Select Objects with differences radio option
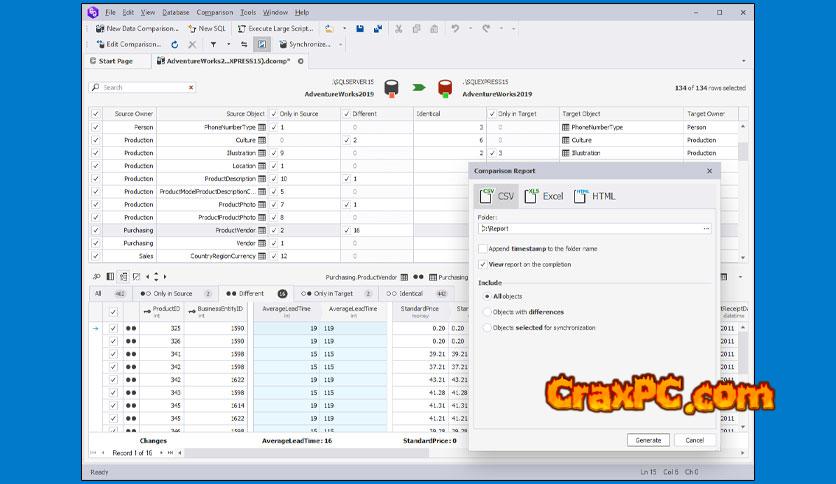Image resolution: width=836 pixels, height=484 pixels. point(486,312)
